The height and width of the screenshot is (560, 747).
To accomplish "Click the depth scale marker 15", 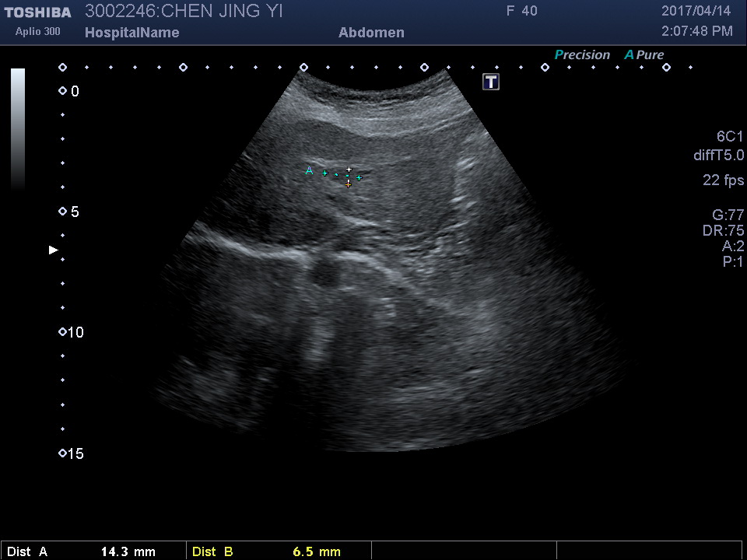I will click(72, 453).
